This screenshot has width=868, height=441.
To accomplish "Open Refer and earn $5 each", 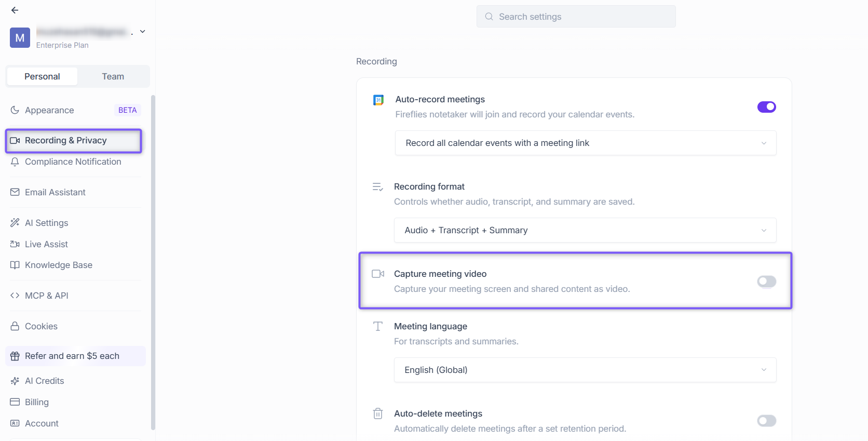I will coord(75,356).
